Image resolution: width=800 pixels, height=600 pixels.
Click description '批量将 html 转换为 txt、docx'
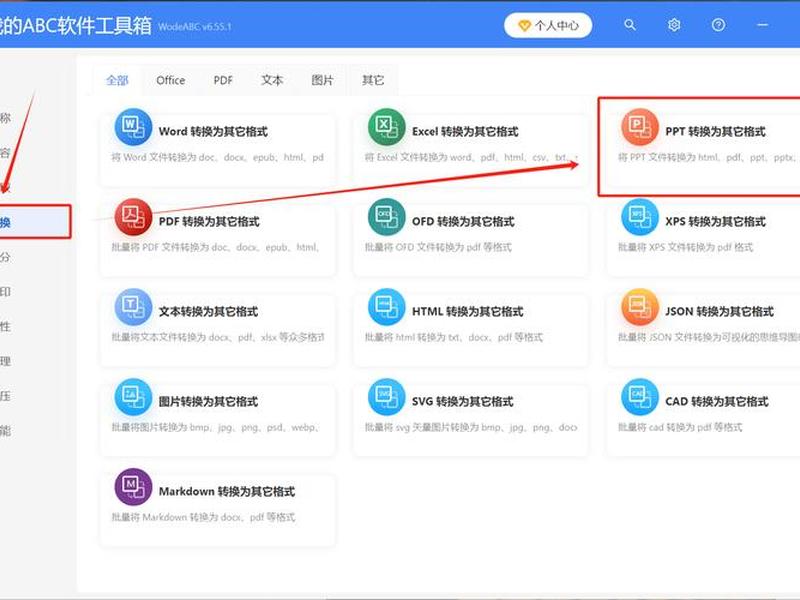click(454, 337)
